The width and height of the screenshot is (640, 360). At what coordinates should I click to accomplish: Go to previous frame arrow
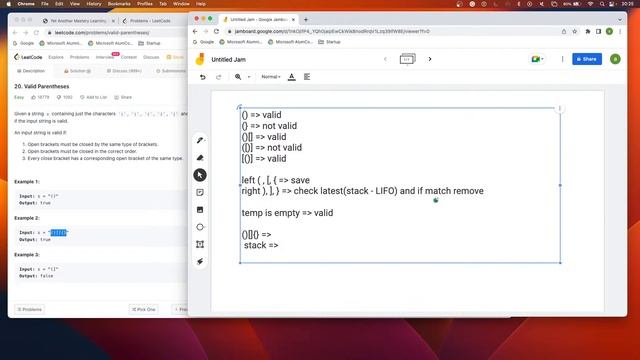pyautogui.click(x=385, y=59)
